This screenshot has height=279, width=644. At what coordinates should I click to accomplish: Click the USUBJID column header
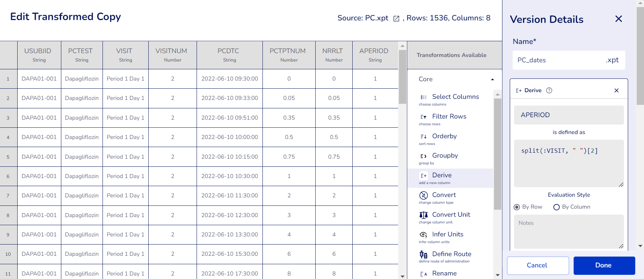point(39,55)
